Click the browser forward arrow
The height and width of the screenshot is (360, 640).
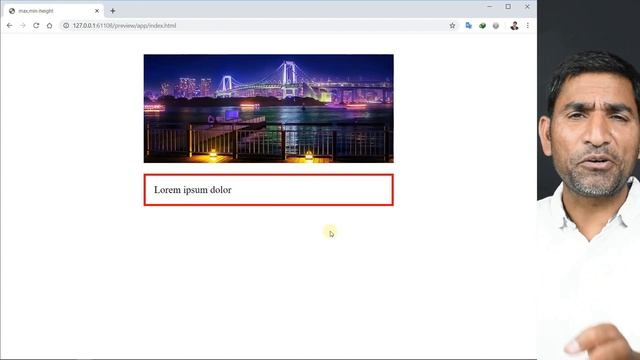click(23, 25)
